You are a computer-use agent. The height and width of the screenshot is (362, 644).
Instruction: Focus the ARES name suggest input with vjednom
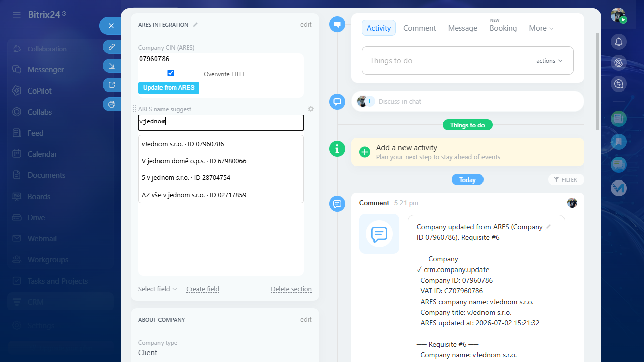221,122
